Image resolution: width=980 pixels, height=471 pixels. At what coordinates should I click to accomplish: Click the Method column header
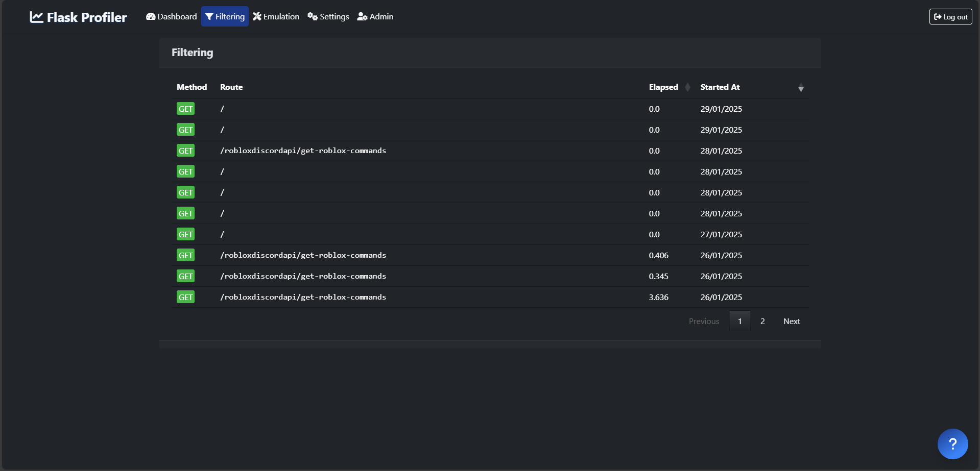coord(192,87)
